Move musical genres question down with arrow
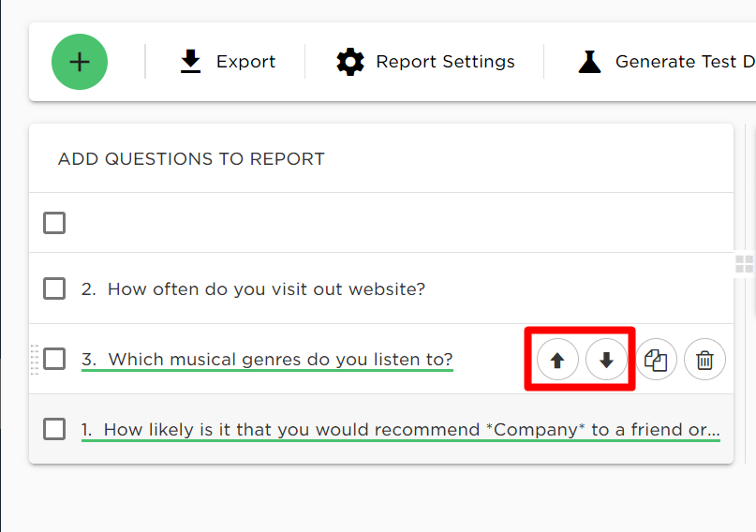This screenshot has height=532, width=756. pyautogui.click(x=606, y=360)
